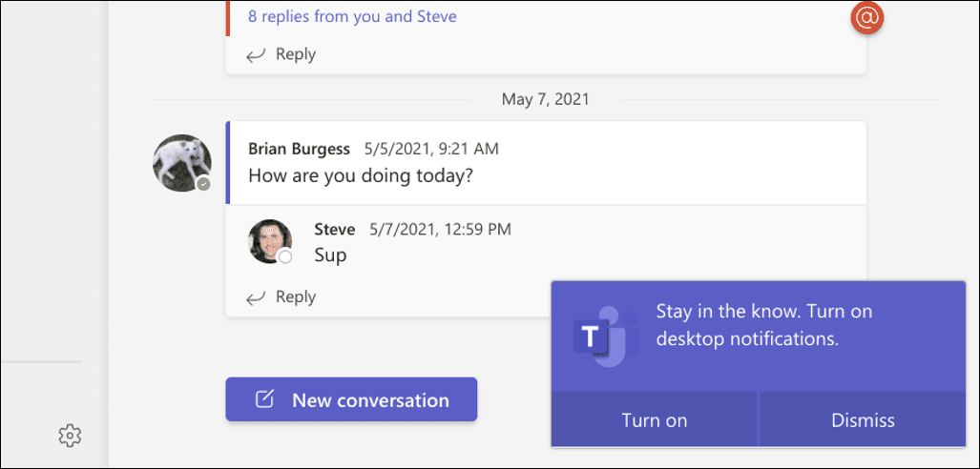The width and height of the screenshot is (980, 469).
Task: Dismiss the desktop notifications prompt
Action: (x=863, y=420)
